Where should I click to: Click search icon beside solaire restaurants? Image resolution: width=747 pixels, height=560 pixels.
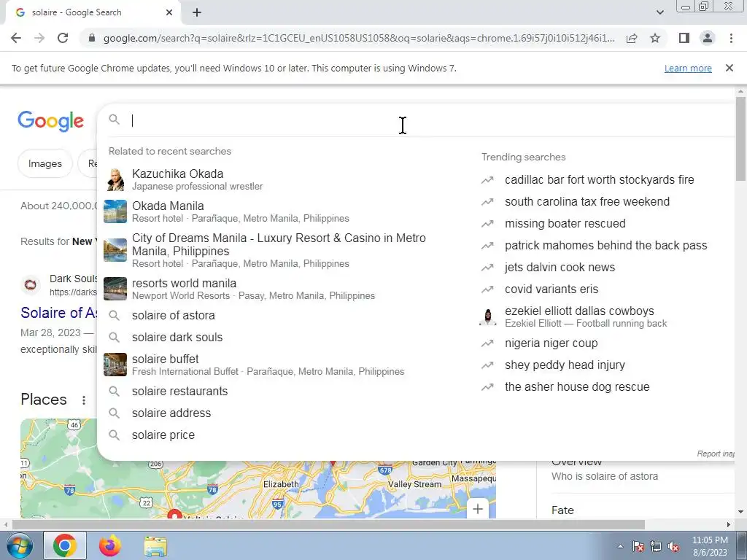pos(114,391)
